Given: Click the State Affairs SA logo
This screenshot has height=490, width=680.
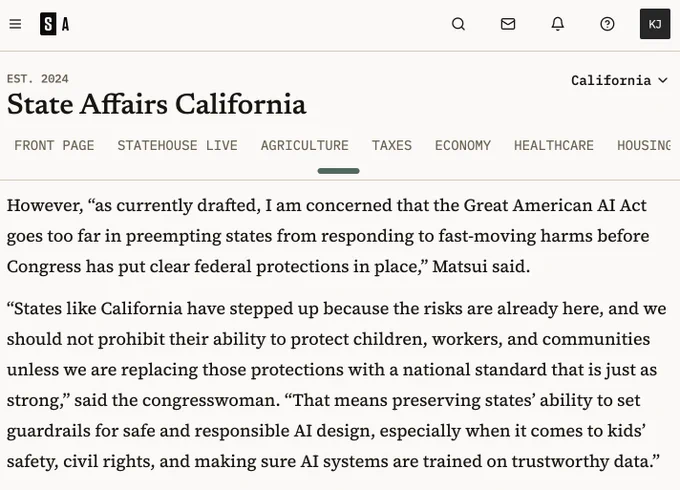Looking at the screenshot, I should [x=55, y=24].
